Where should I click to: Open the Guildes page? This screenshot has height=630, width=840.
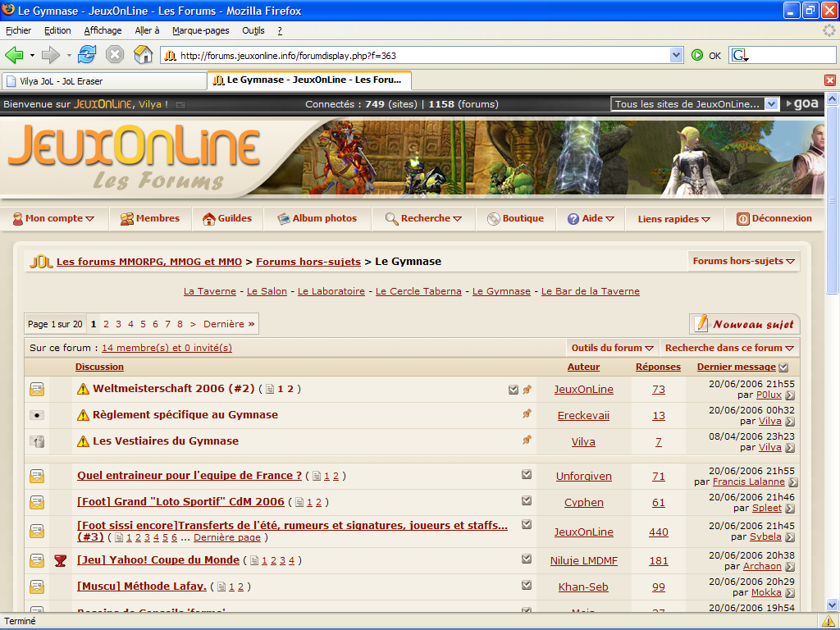(227, 218)
